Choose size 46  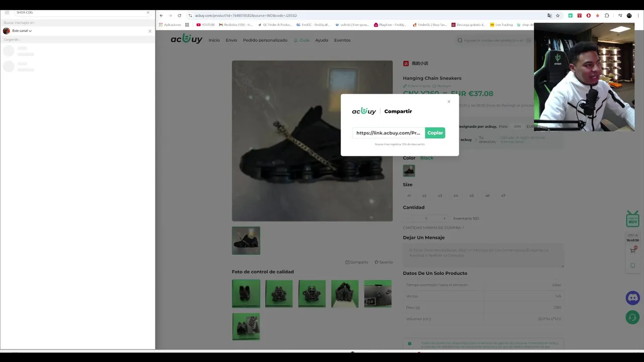(488, 196)
